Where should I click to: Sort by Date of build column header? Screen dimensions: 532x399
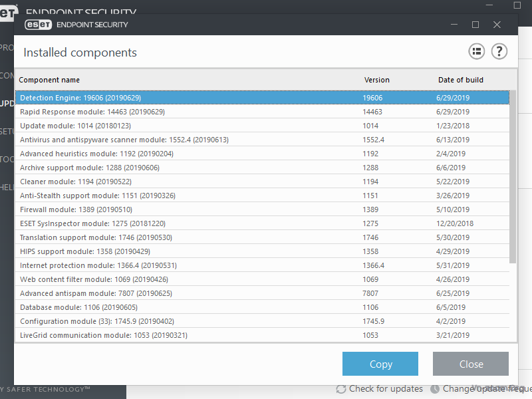tap(460, 80)
